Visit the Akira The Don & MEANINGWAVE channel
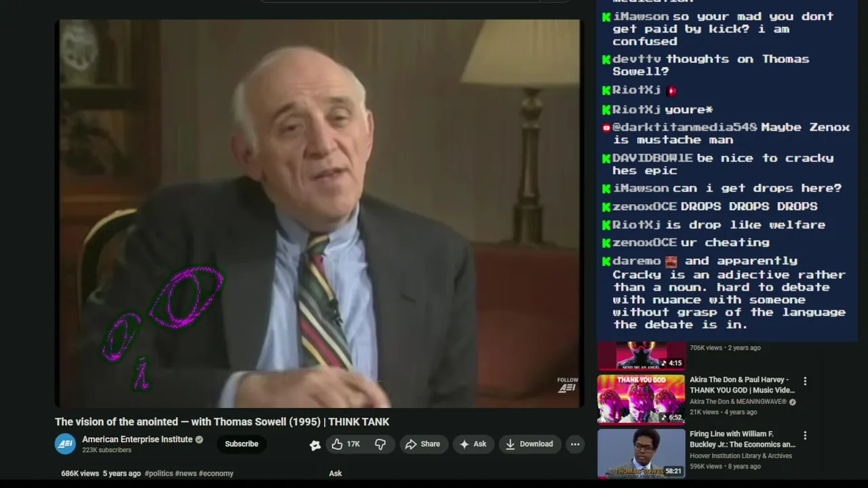This screenshot has width=868, height=488. point(738,402)
